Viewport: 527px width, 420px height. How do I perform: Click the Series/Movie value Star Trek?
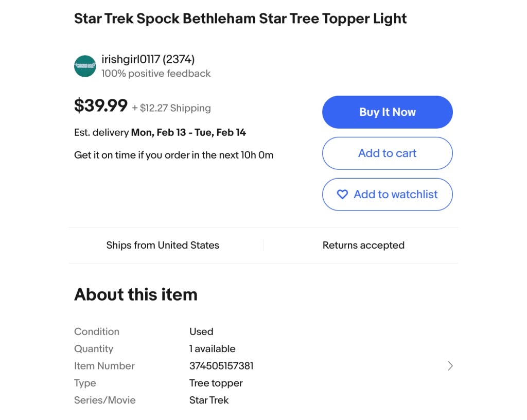[209, 400]
